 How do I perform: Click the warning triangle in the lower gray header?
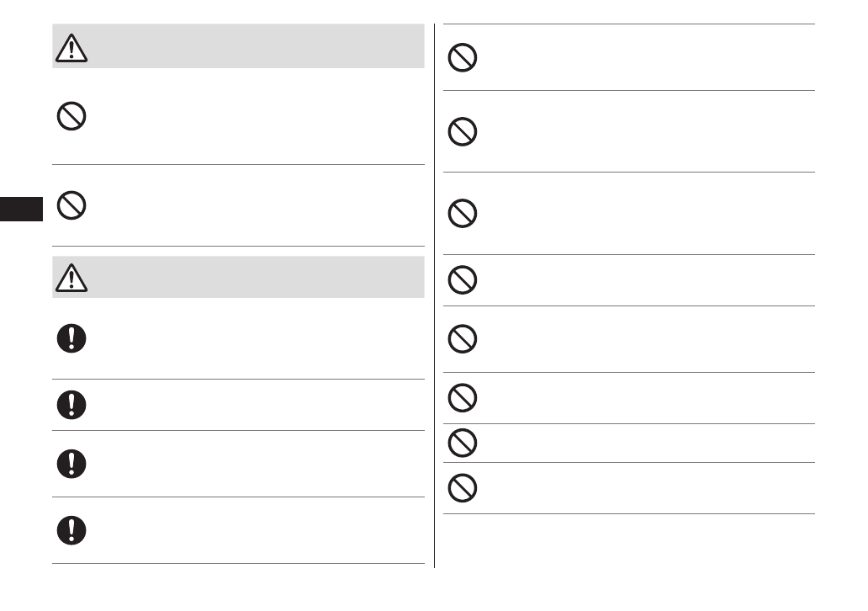click(71, 279)
